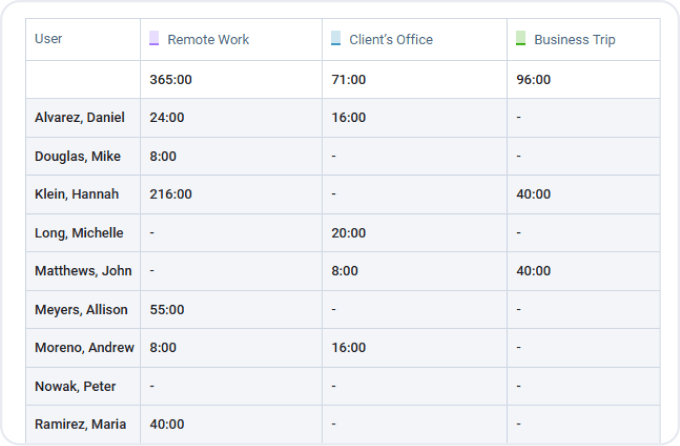The width and height of the screenshot is (680, 446).
Task: Click on Meyers, Allison name
Action: coord(81,310)
